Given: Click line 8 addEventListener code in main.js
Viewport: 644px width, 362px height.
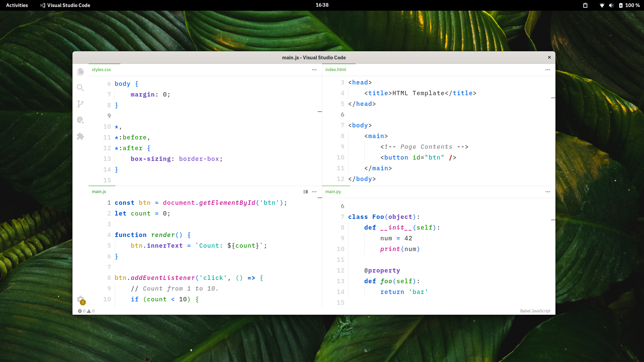Looking at the screenshot, I should 163,278.
